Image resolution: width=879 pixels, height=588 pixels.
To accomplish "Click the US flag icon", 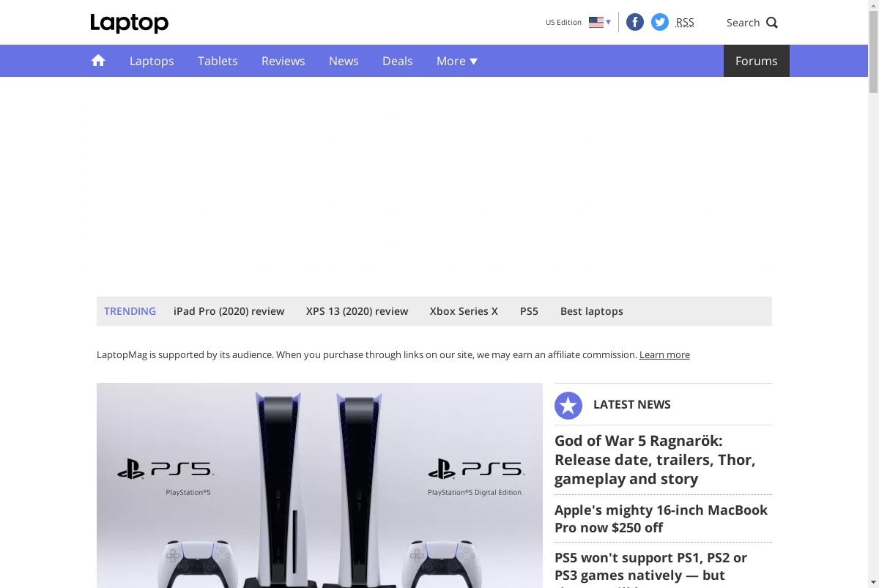I will click(596, 22).
